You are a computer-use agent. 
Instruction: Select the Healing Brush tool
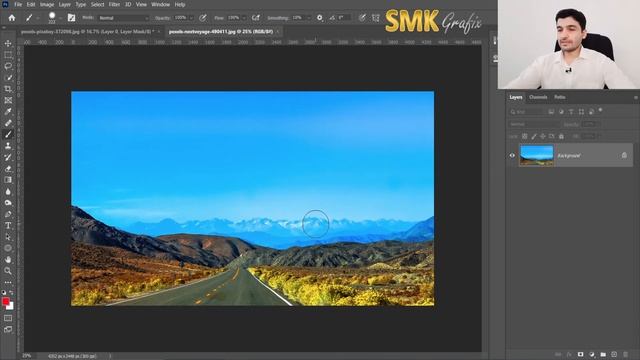8,123
